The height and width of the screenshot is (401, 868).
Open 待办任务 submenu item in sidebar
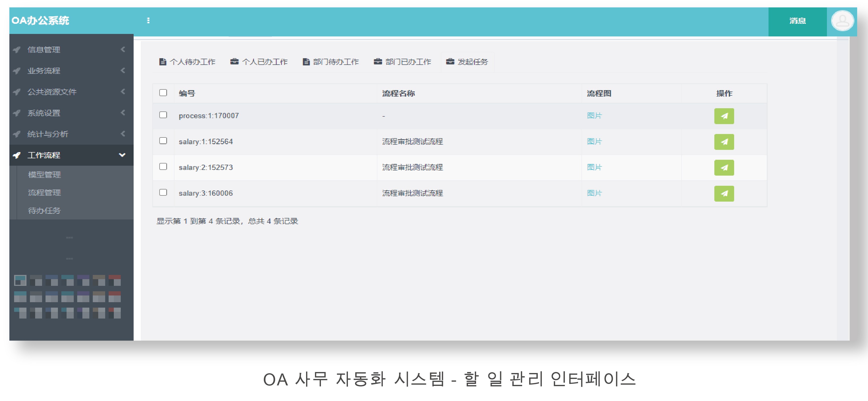[x=44, y=211]
